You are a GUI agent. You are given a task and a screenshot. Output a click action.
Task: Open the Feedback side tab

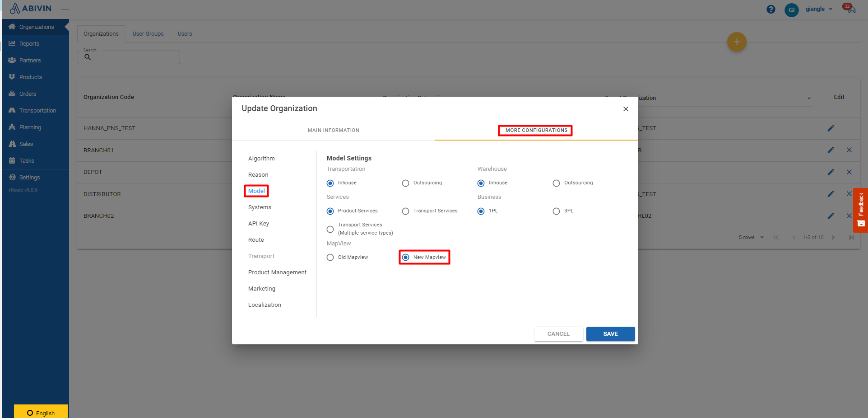[x=860, y=210]
